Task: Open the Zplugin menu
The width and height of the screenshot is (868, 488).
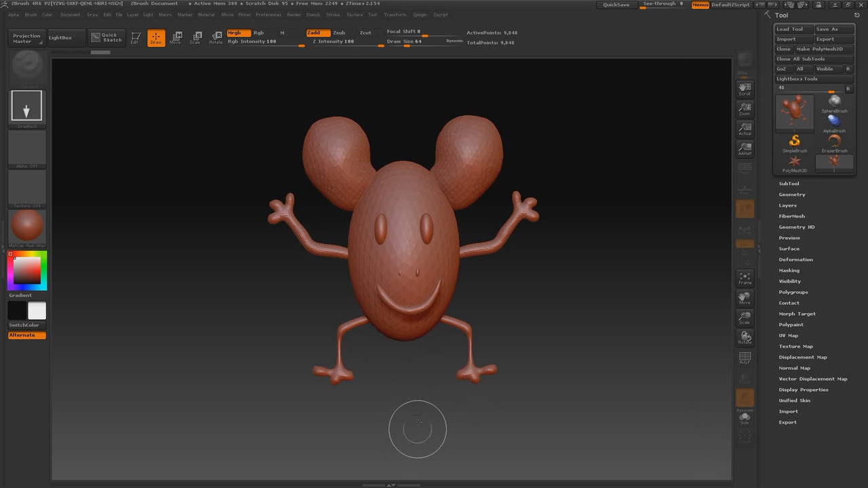Action: [x=420, y=14]
